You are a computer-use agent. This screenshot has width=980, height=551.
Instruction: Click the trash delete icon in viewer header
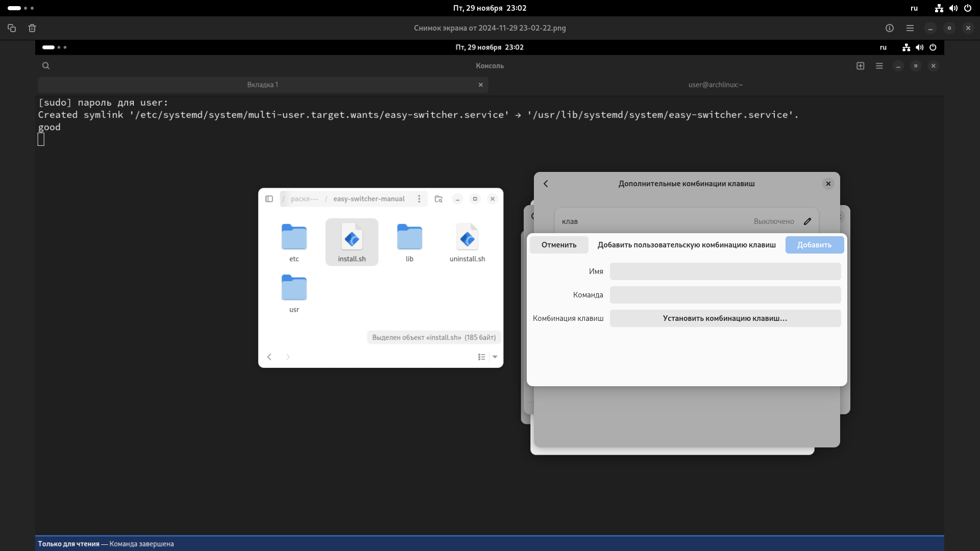click(x=32, y=28)
